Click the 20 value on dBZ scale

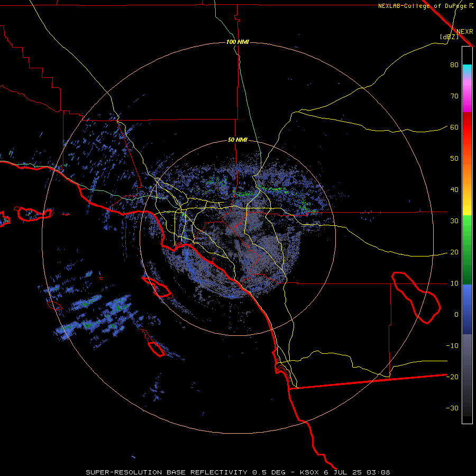coord(454,252)
